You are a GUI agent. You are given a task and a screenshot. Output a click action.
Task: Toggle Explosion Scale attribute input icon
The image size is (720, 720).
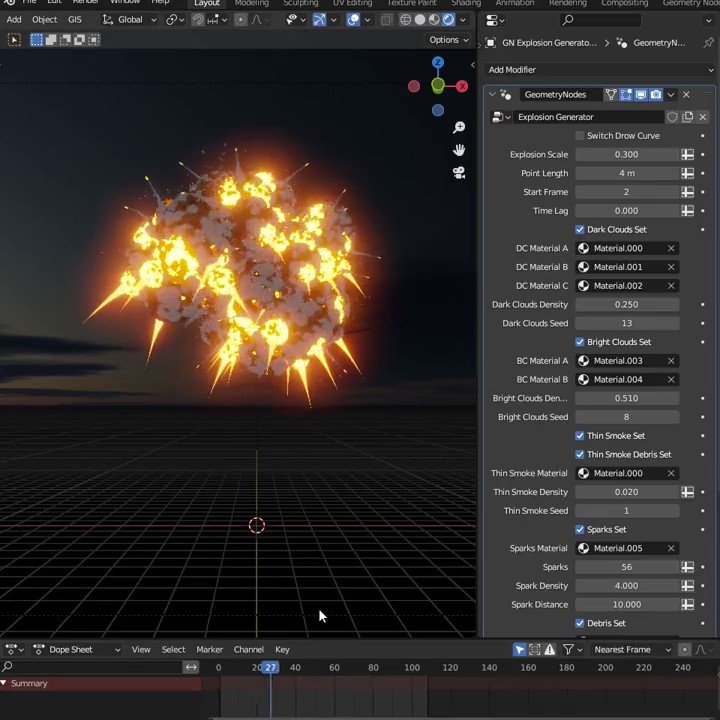click(x=687, y=155)
